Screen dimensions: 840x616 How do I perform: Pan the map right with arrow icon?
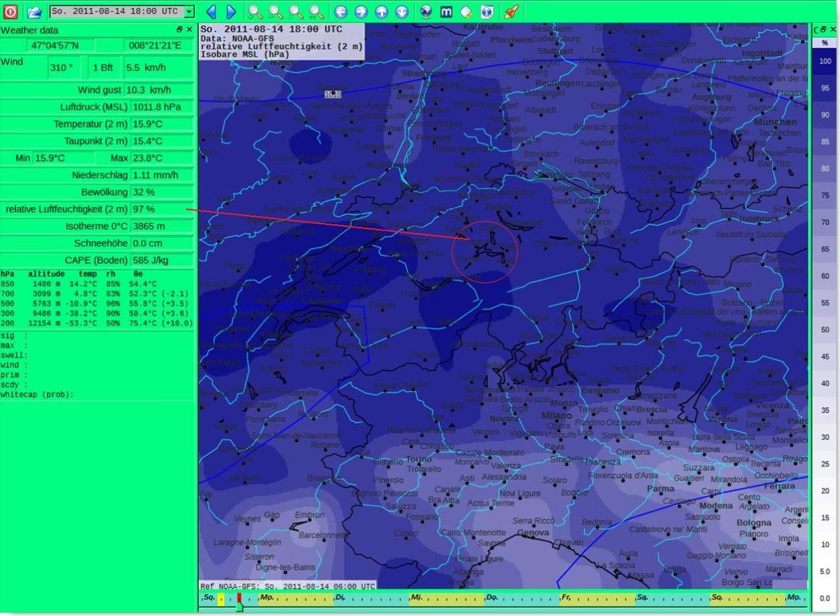tap(361, 11)
